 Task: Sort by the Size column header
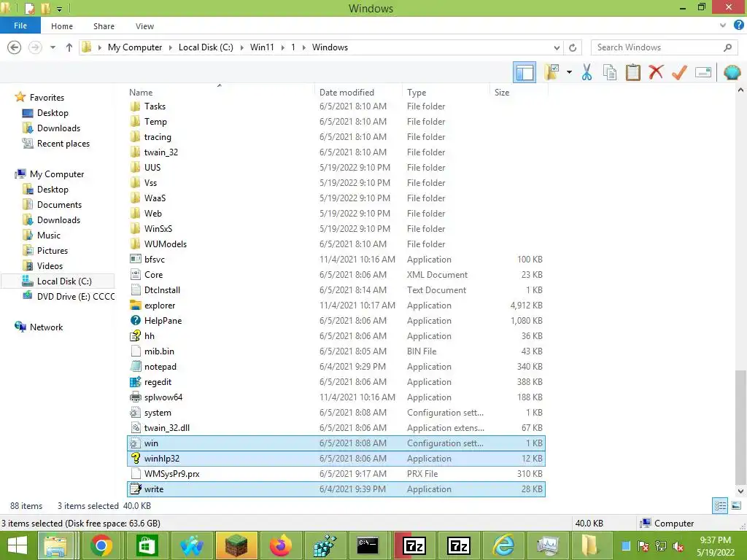(502, 93)
